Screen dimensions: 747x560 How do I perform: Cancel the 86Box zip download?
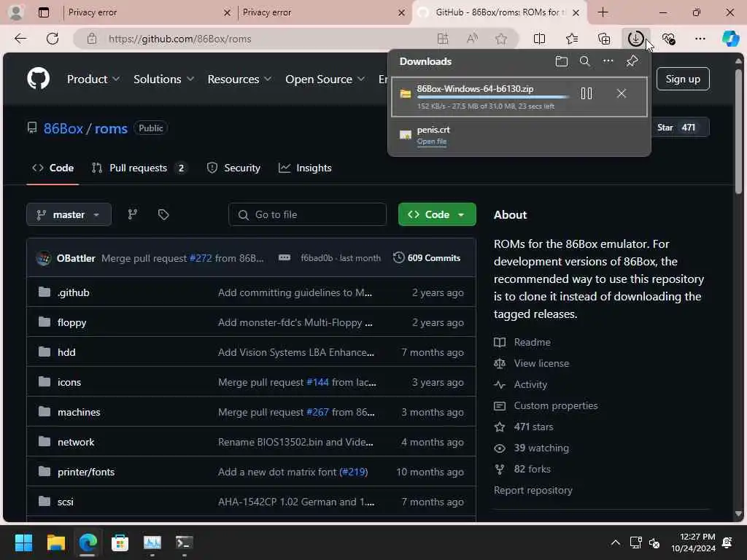622,93
